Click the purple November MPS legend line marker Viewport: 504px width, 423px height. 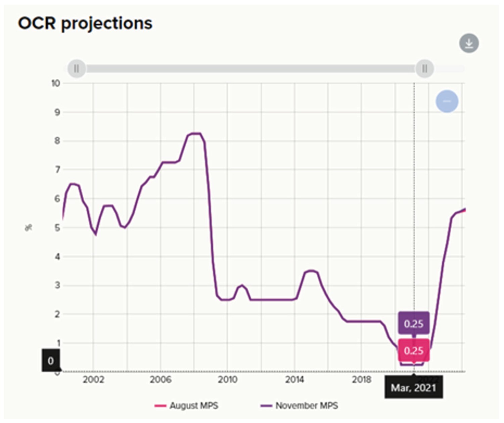coord(266,406)
